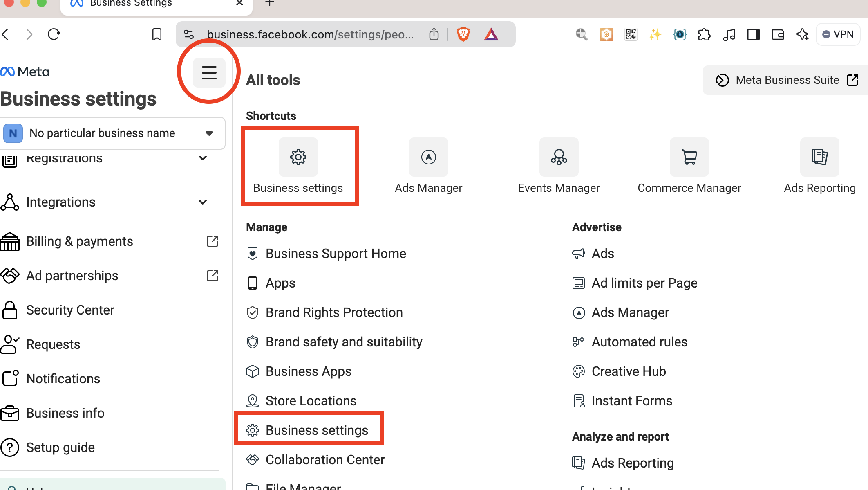
Task: Open browser extensions puzzle icon
Action: click(704, 34)
